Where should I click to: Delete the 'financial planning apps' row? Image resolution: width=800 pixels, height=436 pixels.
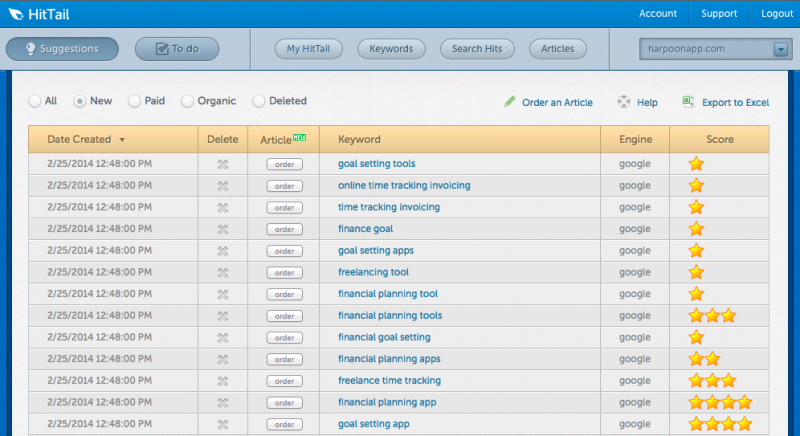click(x=222, y=360)
